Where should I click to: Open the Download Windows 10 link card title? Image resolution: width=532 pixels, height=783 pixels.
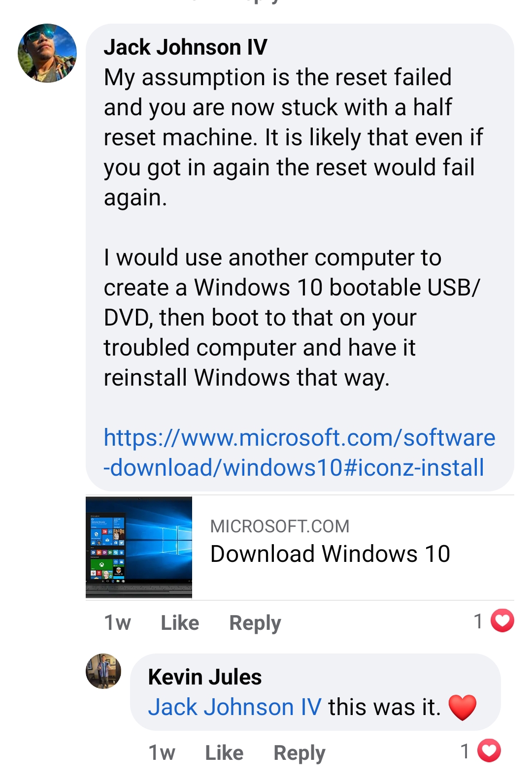330,554
